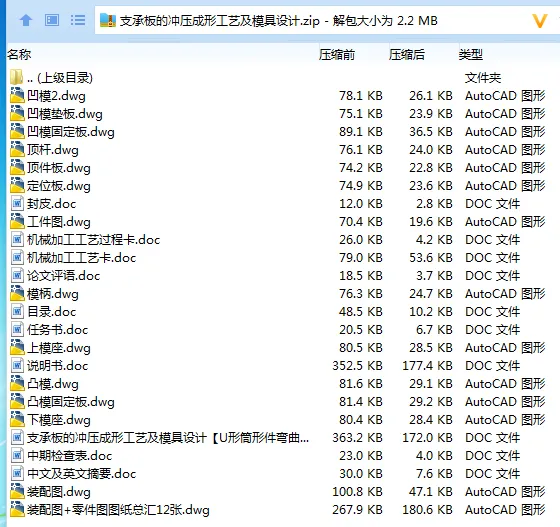Click the file name 装配图+零件图图纸总汇12张.dwg

(118, 510)
